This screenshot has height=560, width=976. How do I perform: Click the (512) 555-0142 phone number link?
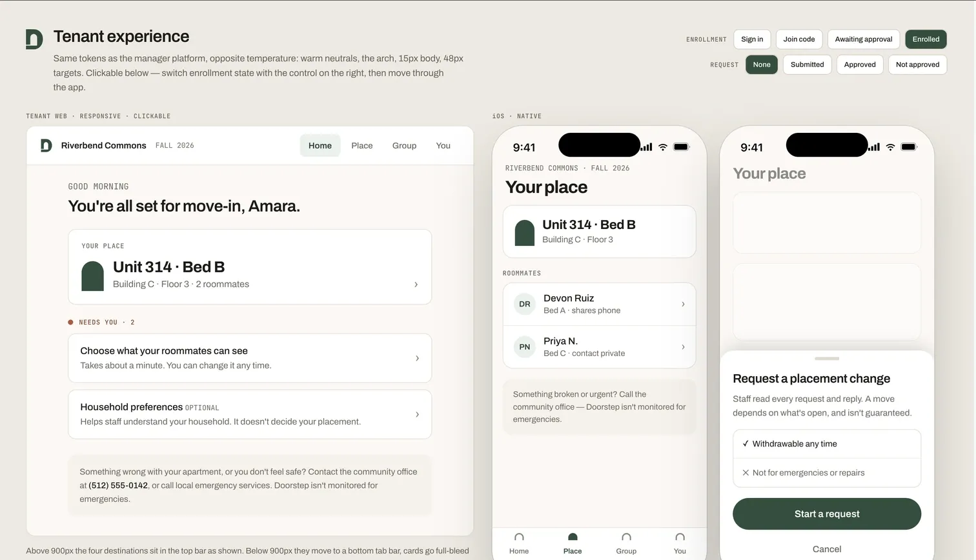click(118, 485)
